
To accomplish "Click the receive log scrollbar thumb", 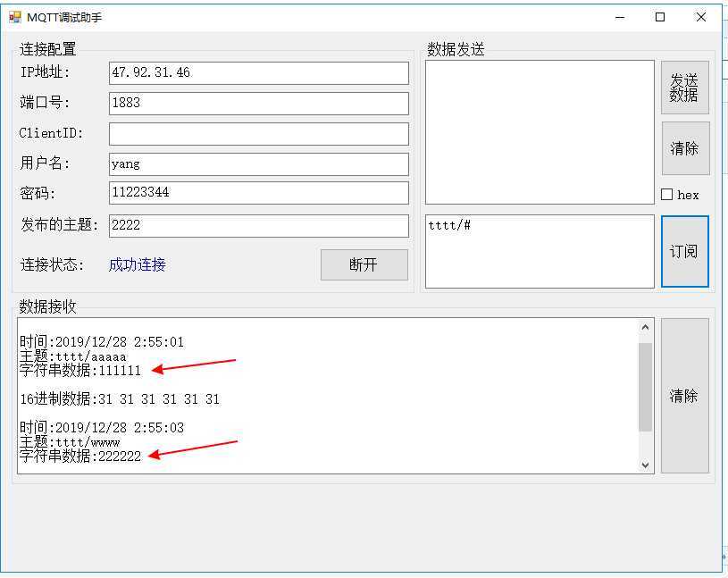I will [x=645, y=387].
